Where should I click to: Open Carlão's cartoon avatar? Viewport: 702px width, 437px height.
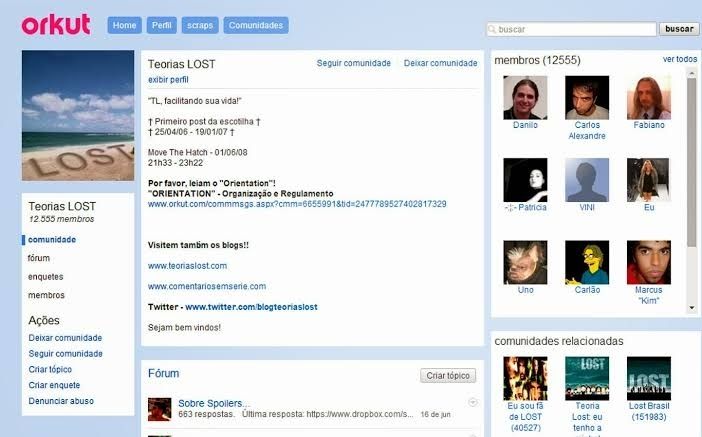(587, 262)
